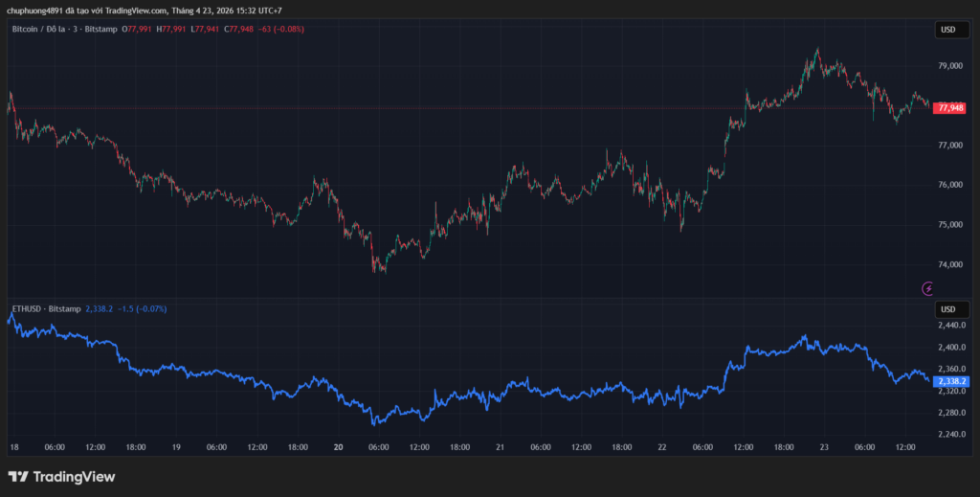Image resolution: width=980 pixels, height=497 pixels.
Task: Click the chuphuong4891 TradingView.com header text
Action: (x=144, y=11)
